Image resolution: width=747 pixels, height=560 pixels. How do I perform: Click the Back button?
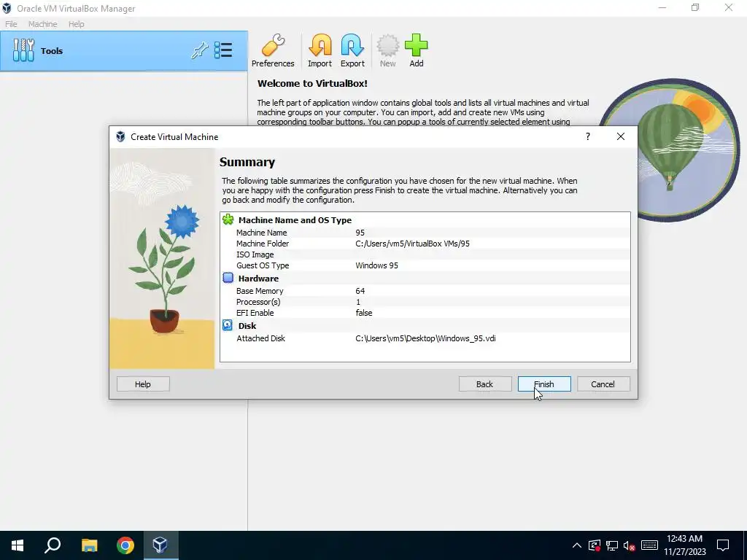[485, 384]
